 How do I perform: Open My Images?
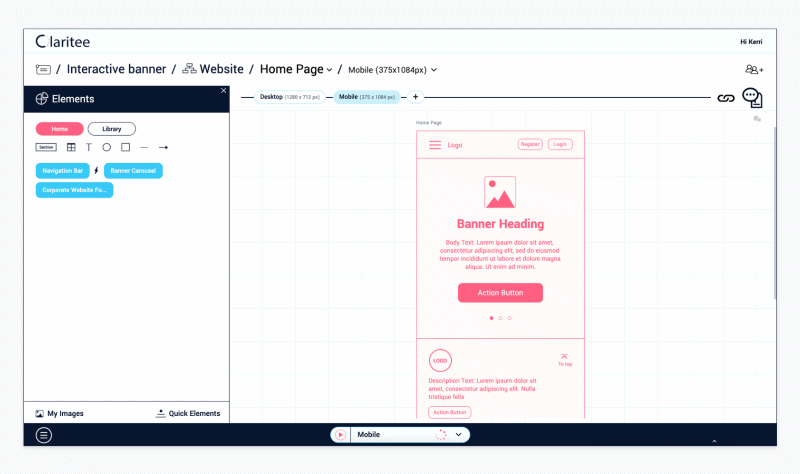point(59,414)
